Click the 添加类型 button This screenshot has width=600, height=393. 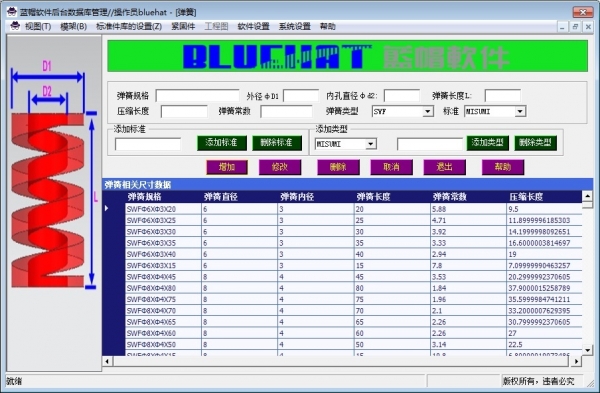coord(488,143)
